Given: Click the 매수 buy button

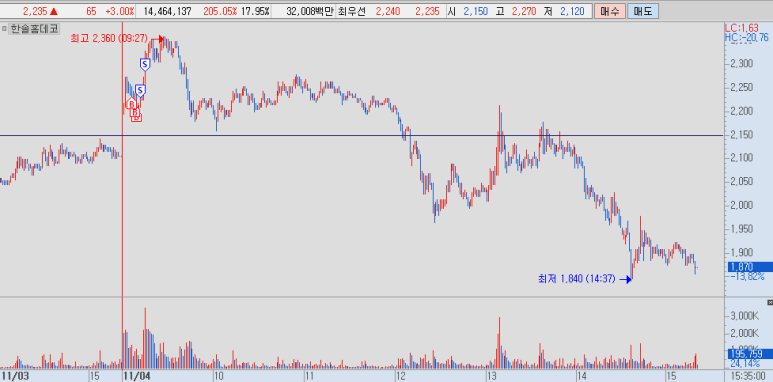Looking at the screenshot, I should tap(610, 11).
